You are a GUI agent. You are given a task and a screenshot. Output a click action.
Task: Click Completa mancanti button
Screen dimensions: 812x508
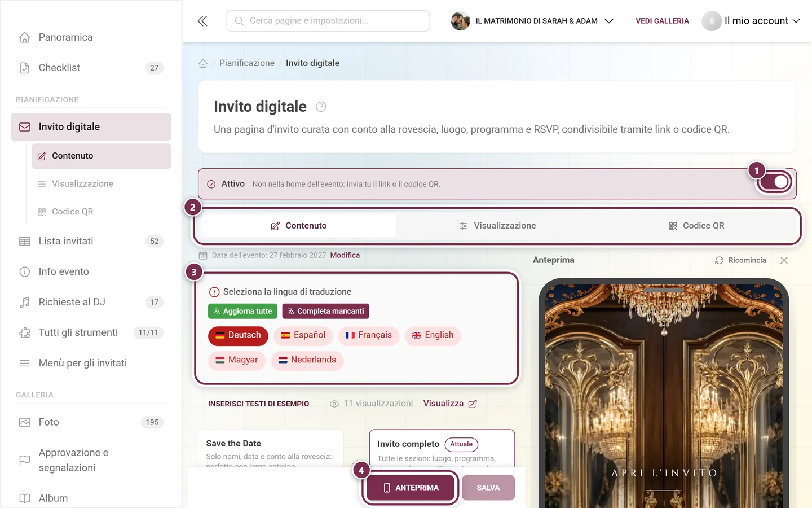pos(326,311)
